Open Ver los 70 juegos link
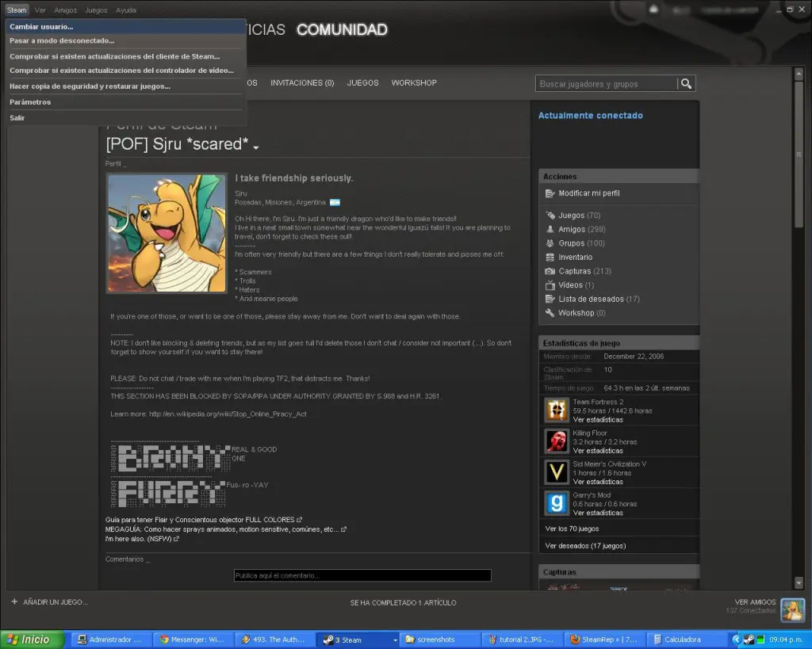Screen dimensions: 812x649 tap(572, 529)
